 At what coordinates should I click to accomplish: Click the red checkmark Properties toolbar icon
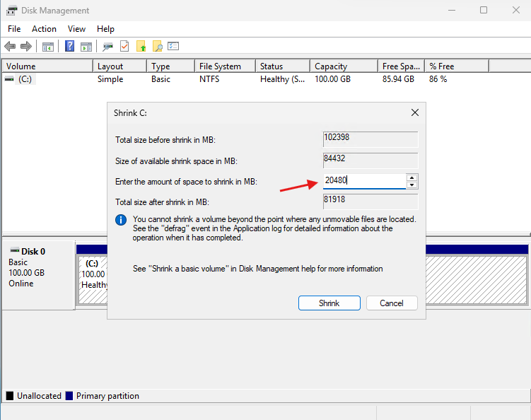124,47
